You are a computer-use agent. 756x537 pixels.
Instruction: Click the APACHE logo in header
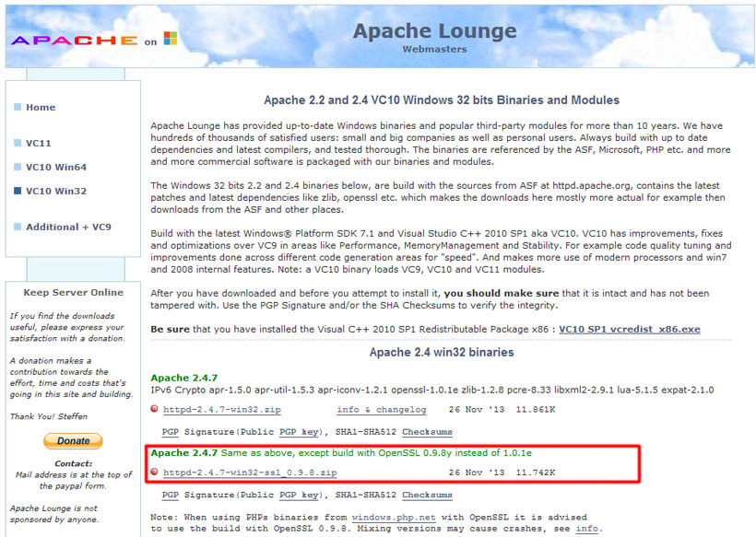[75, 40]
